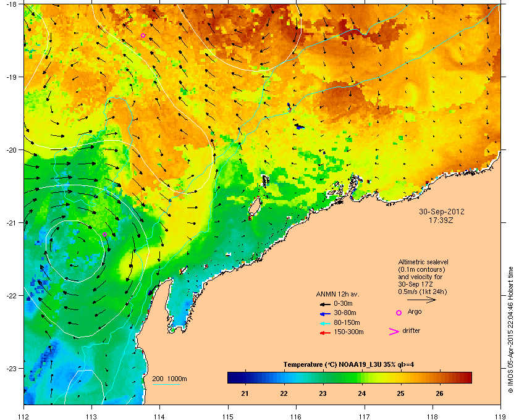Click the '30-Sep-2012' date text
519x420 pixels.
click(x=442, y=211)
